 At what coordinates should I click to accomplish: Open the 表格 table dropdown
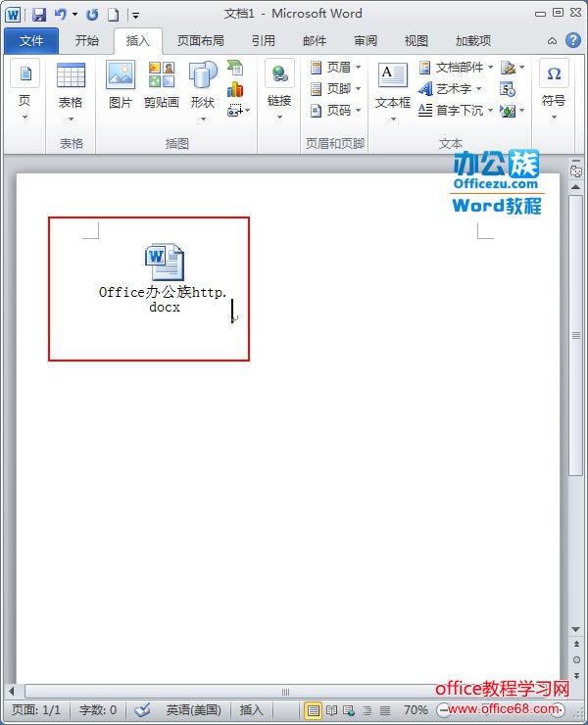(x=71, y=91)
